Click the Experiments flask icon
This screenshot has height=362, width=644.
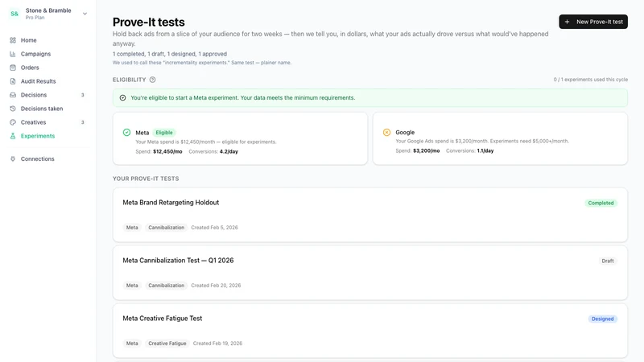pos(13,136)
